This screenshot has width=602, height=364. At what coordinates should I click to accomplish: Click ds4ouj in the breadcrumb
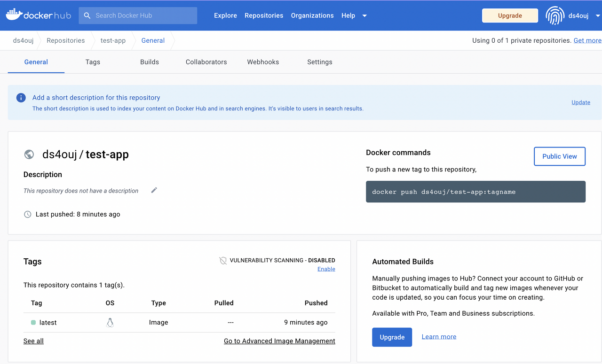point(23,40)
